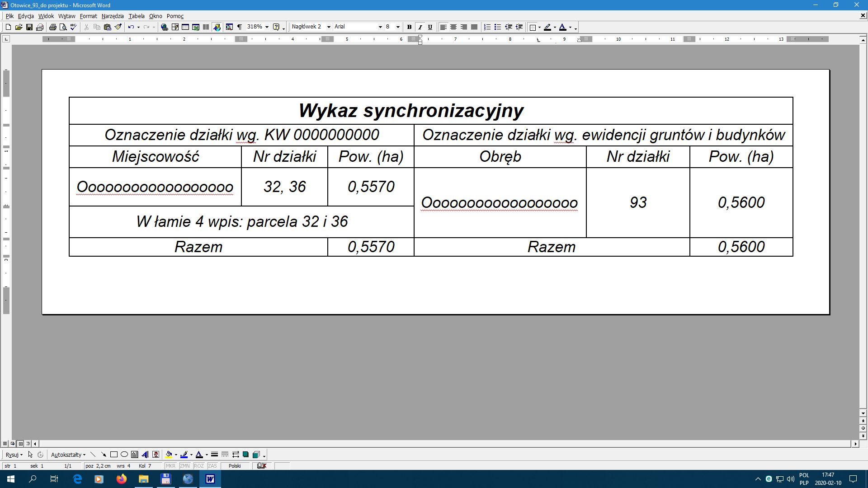The width and height of the screenshot is (868, 488).
Task: Toggle the Drawing toolbar button
Action: point(217,27)
